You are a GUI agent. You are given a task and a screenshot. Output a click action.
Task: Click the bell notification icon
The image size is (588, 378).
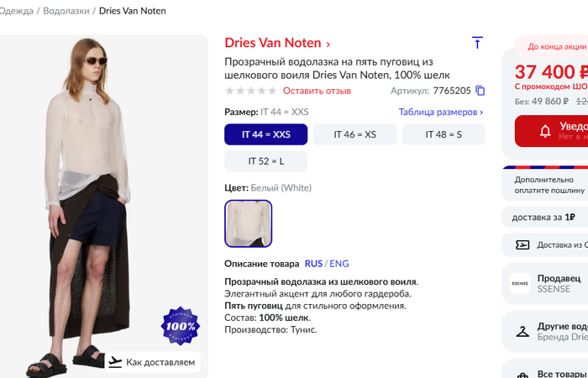(545, 131)
